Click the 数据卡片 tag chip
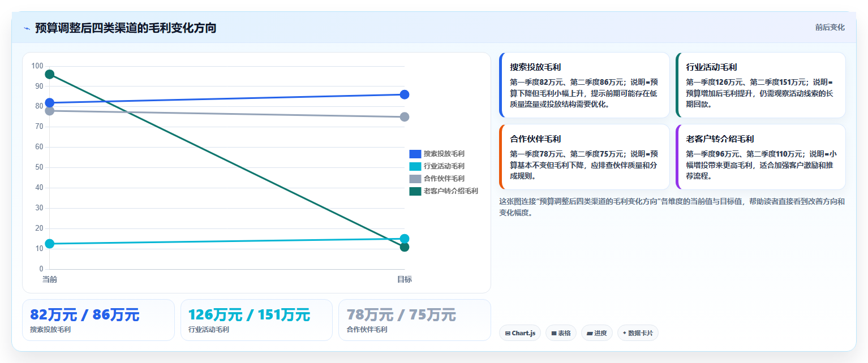Viewport: 868px width, 363px height. (638, 333)
